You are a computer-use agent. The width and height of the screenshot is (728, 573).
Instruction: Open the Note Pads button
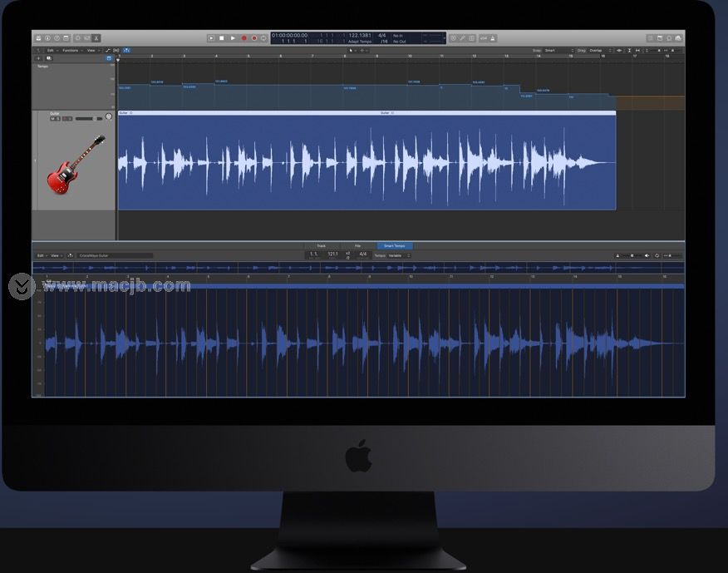(x=660, y=38)
